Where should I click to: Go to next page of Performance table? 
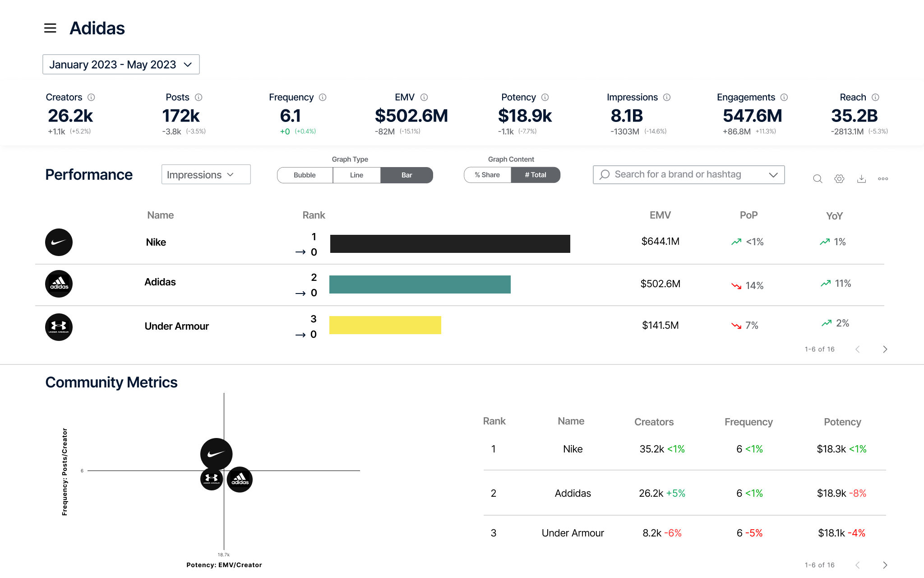[x=885, y=349]
